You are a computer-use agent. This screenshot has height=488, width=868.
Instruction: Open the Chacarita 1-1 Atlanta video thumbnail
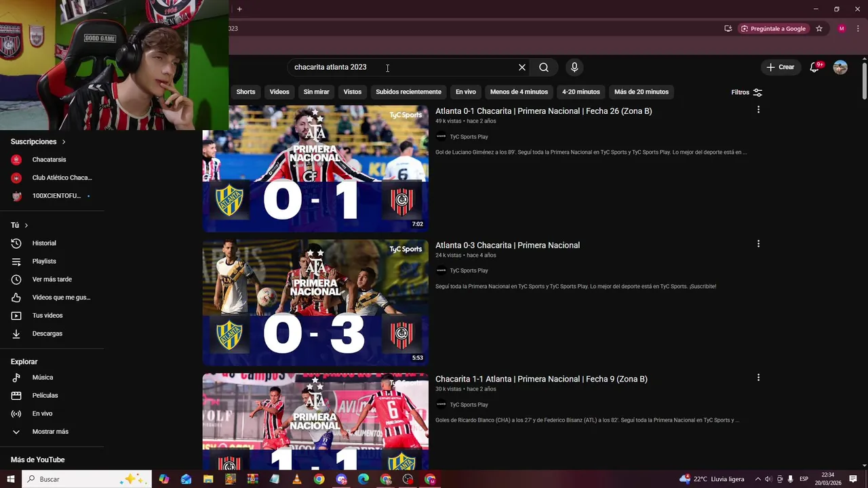pyautogui.click(x=315, y=422)
